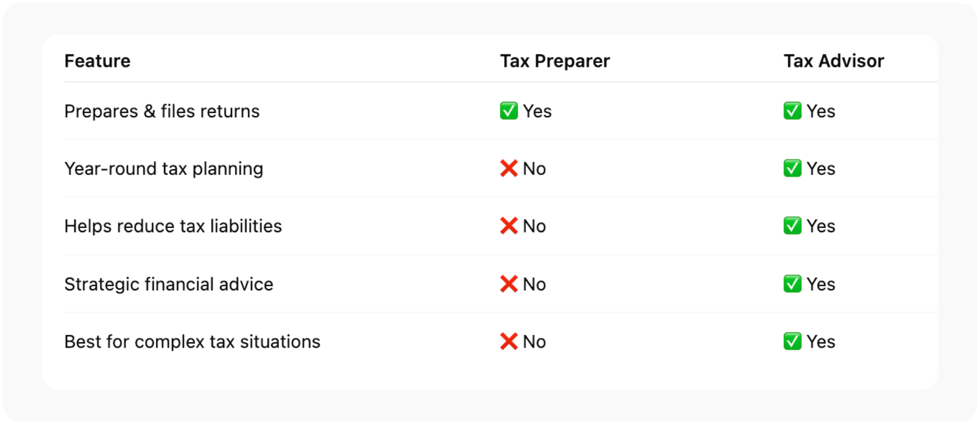Click Tax Advisor "Yes" text in complex situations row

point(821,341)
